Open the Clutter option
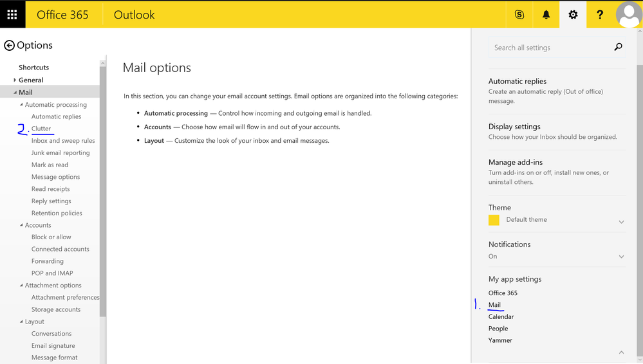 [41, 129]
